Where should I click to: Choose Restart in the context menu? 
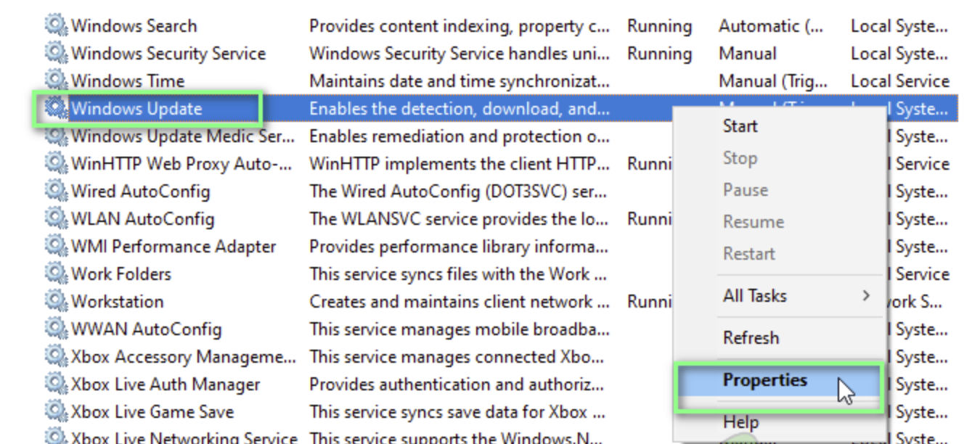pyautogui.click(x=749, y=254)
